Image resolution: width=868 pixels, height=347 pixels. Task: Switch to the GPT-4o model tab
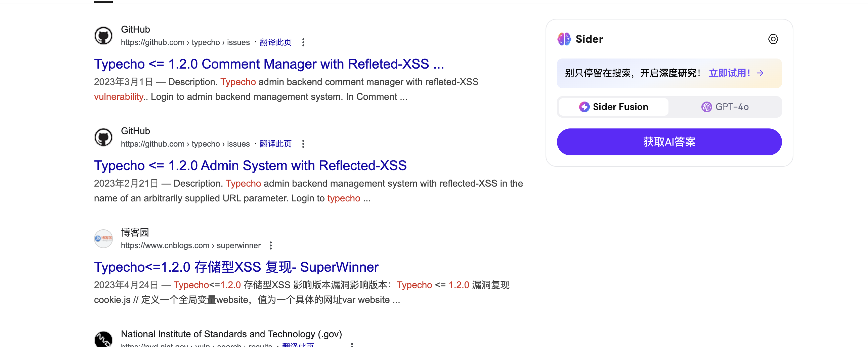tap(725, 107)
